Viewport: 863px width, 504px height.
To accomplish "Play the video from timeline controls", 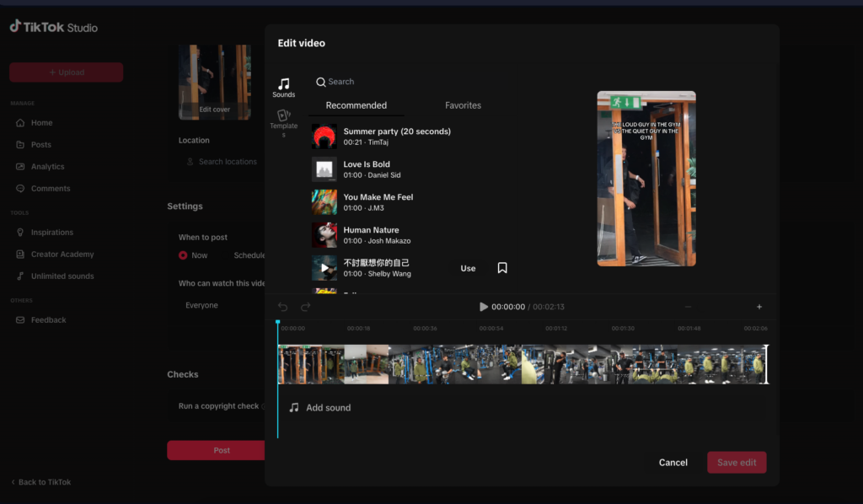I will click(483, 307).
